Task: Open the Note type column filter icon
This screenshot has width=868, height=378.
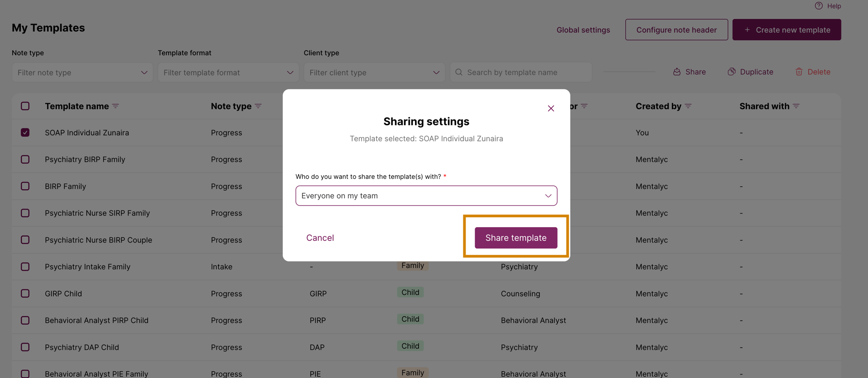Action: coord(258,106)
